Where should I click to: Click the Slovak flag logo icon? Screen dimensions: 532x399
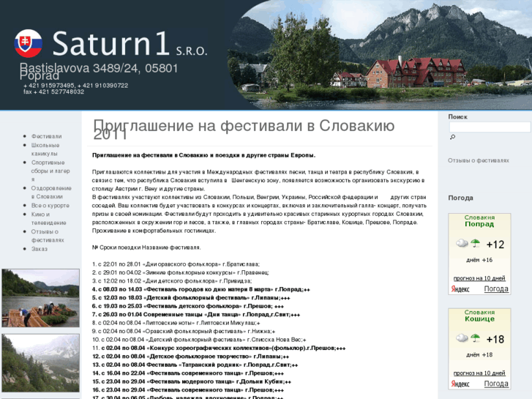pos(28,43)
